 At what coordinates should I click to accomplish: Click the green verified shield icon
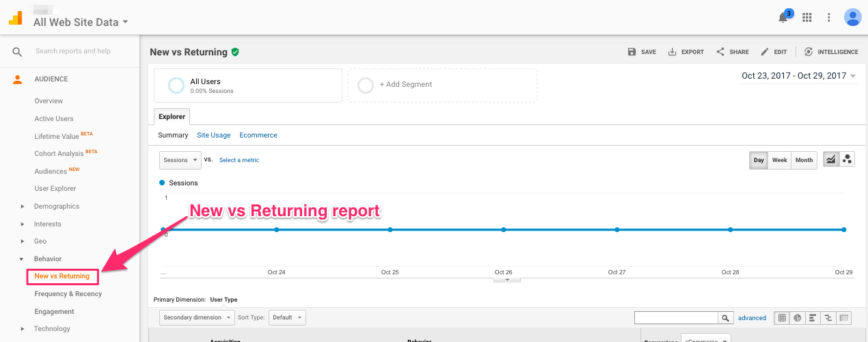(x=235, y=52)
